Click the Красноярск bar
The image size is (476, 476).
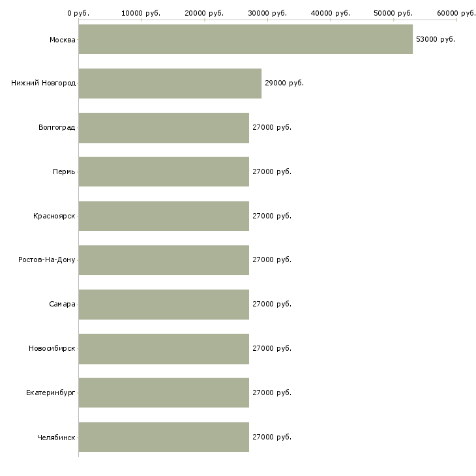pos(164,216)
